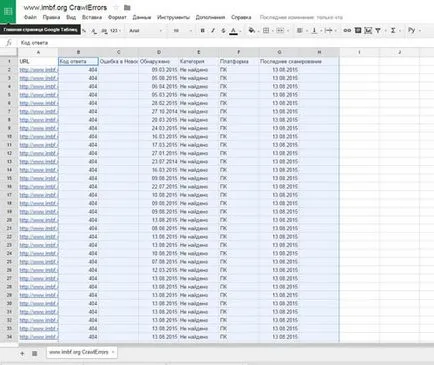Open functions sigma icon

[x=393, y=31]
